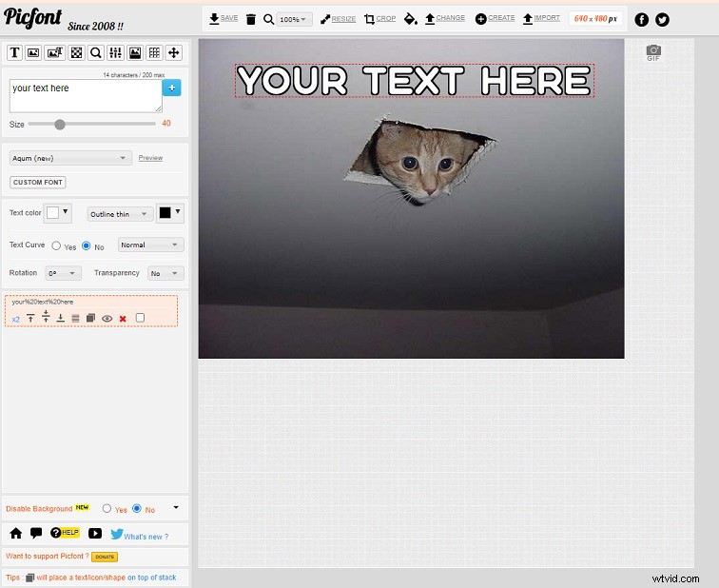The width and height of the screenshot is (719, 588).
Task: Open the Picfont Twitter icon in header
Action: [x=662, y=19]
